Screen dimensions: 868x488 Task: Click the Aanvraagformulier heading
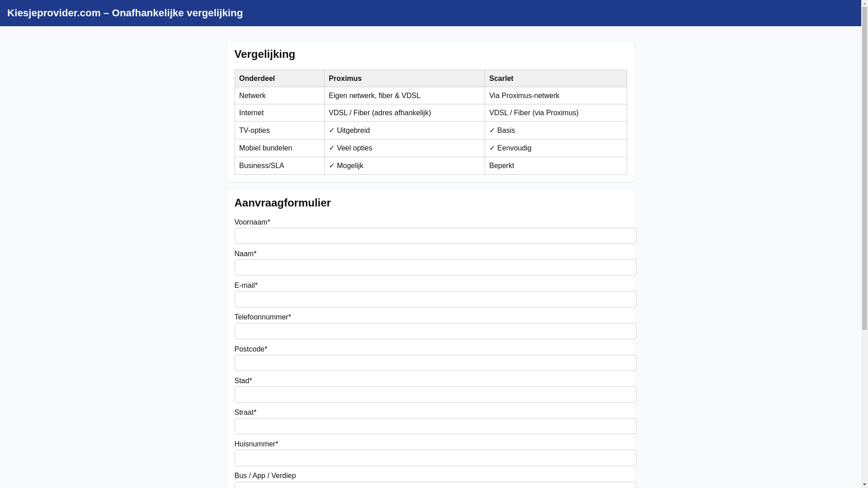click(283, 203)
